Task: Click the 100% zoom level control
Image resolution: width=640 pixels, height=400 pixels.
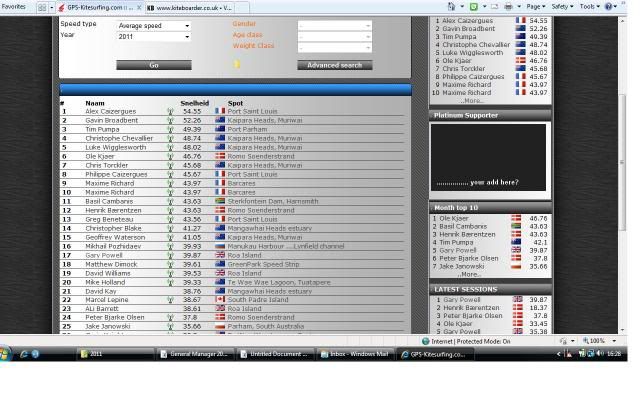Action: pos(599,341)
